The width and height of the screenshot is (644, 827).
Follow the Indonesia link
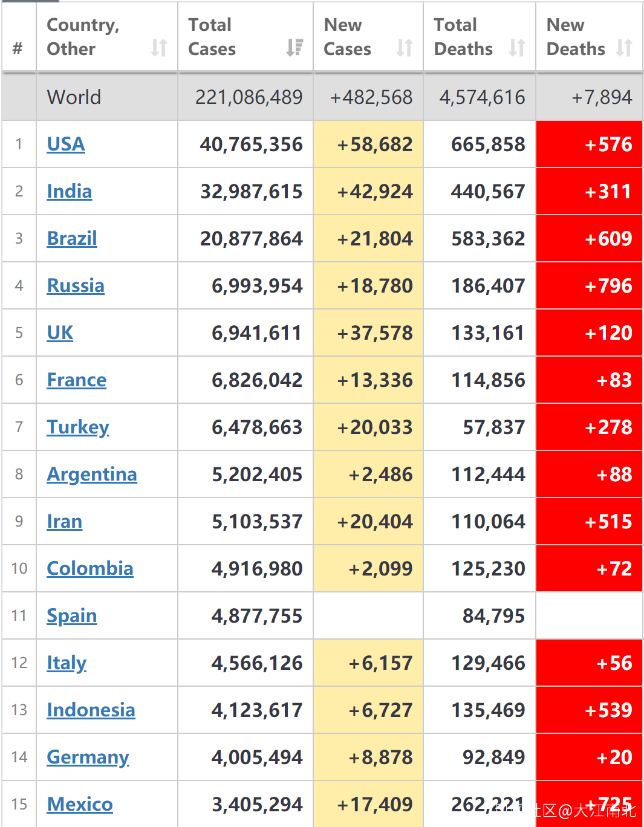91,710
